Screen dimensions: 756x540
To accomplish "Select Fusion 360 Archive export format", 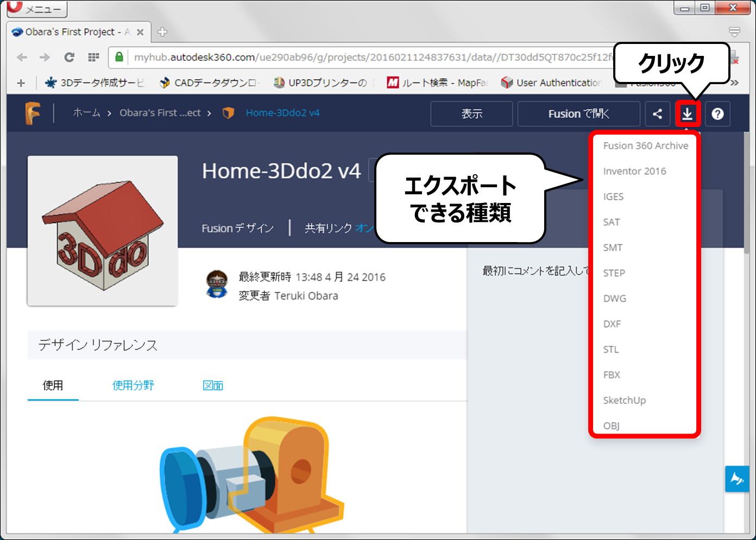I will (646, 145).
